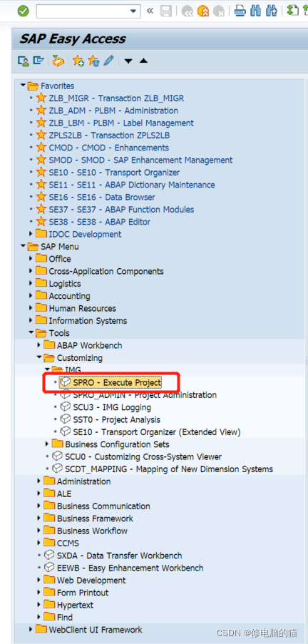This screenshot has width=308, height=644.
Task: Select SCDT_MAPPING - Mapping of New Dimension Systems
Action: [x=169, y=469]
